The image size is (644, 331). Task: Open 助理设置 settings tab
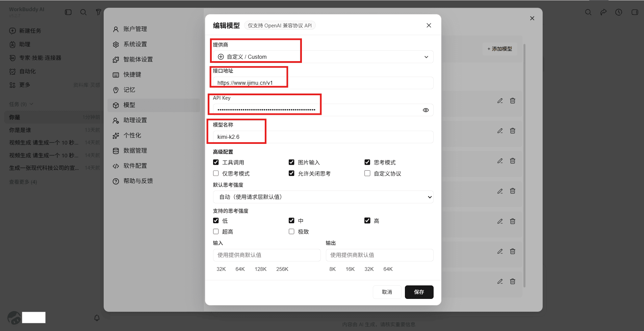click(x=154, y=120)
